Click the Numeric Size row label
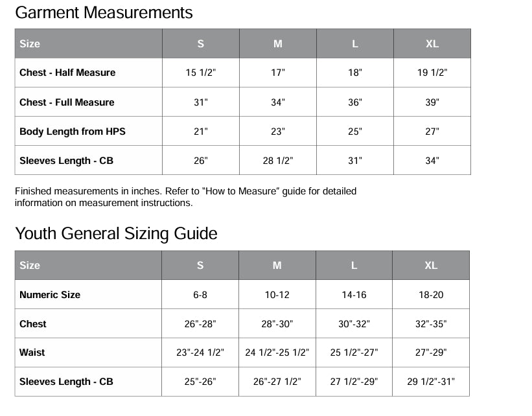The width and height of the screenshot is (532, 416). pyautogui.click(x=50, y=295)
